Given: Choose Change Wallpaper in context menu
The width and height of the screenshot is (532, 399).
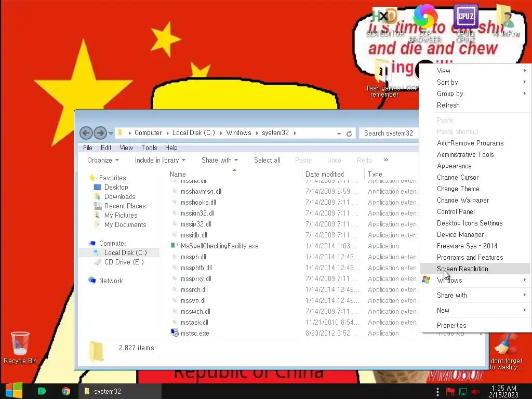Looking at the screenshot, I should point(475,200).
